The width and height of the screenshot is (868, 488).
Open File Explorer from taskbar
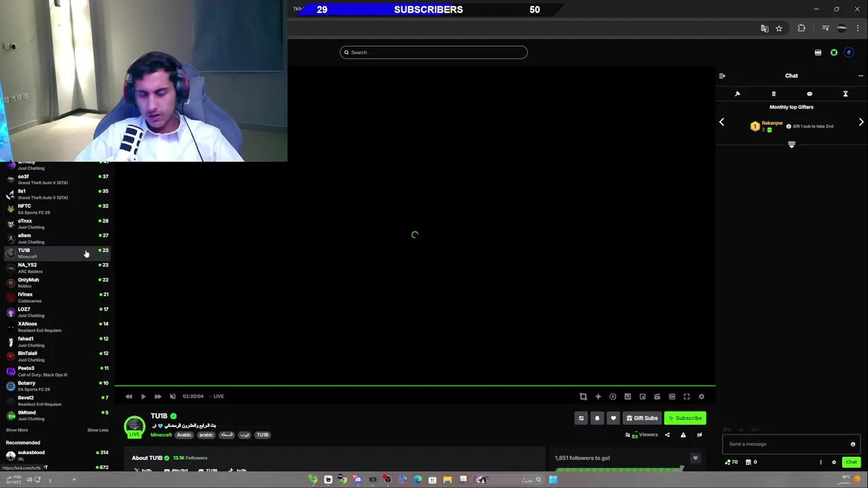pyautogui.click(x=448, y=480)
